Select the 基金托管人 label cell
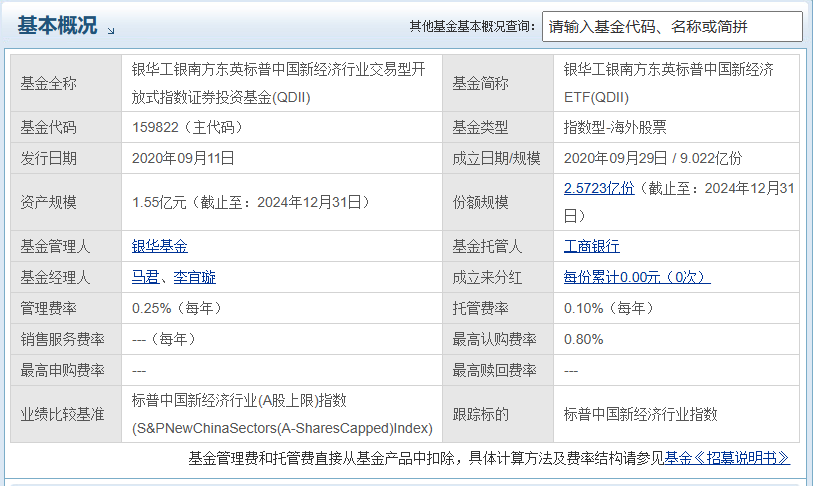 498,246
